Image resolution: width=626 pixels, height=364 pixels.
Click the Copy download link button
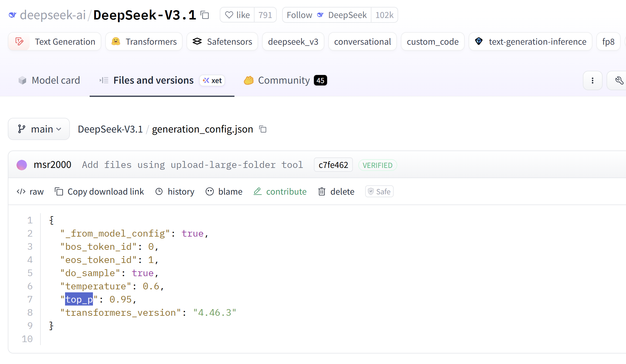click(99, 192)
